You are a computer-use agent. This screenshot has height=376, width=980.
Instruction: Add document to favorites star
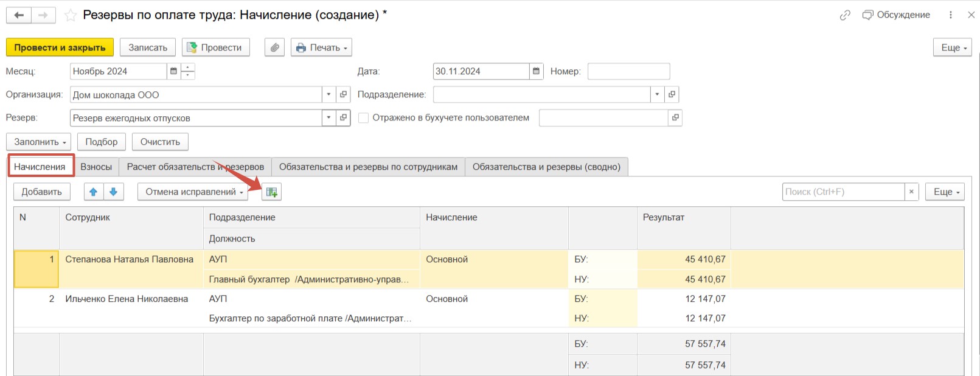(71, 15)
